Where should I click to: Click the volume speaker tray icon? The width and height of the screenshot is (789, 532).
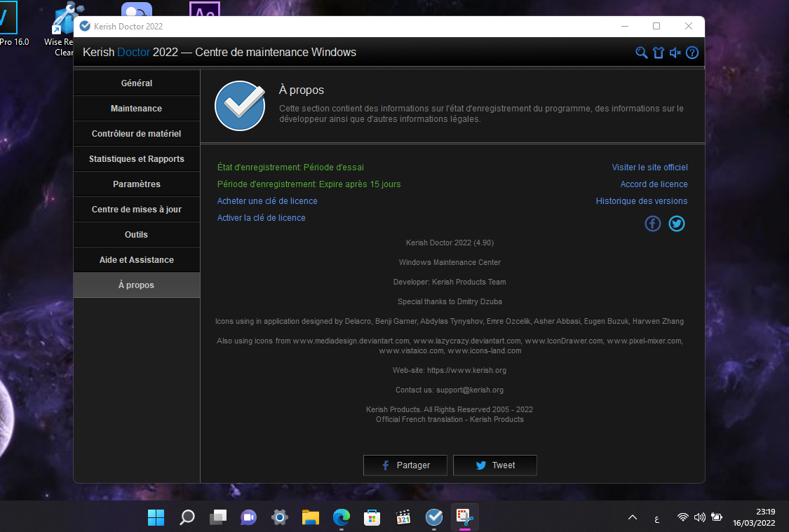pyautogui.click(x=699, y=517)
